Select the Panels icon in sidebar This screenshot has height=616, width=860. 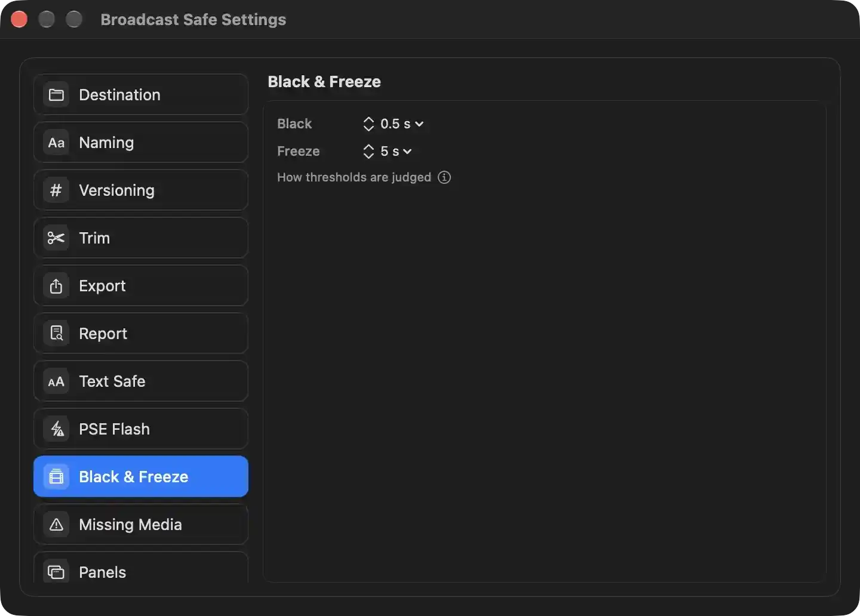(x=56, y=572)
